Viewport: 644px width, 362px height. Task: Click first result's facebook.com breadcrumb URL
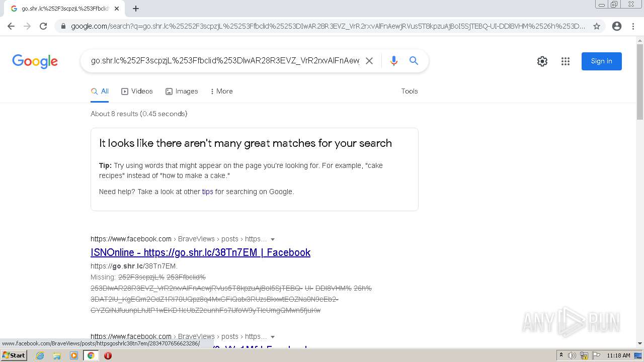(x=131, y=239)
